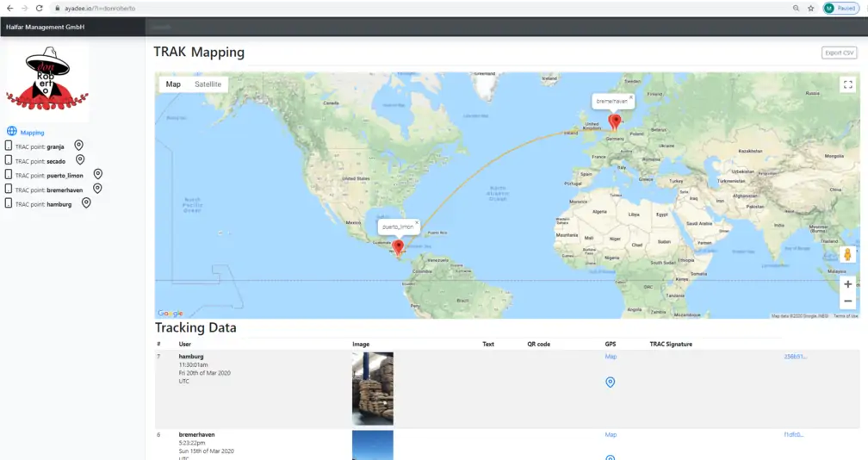Show granja location via its pin icon

78,145
